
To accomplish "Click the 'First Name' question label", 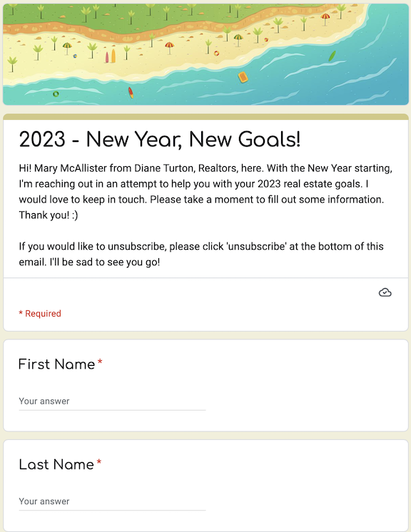I will (56, 364).
